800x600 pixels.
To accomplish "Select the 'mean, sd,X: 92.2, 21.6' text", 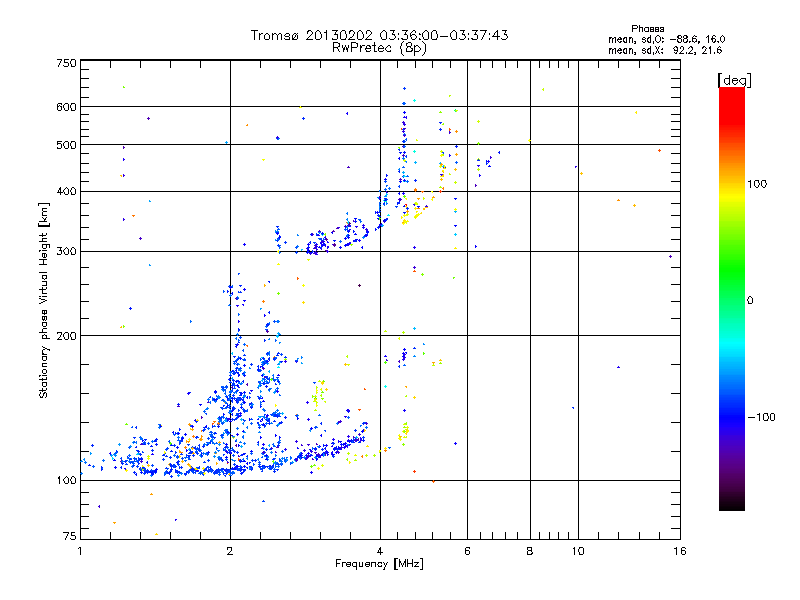I will (x=665, y=51).
